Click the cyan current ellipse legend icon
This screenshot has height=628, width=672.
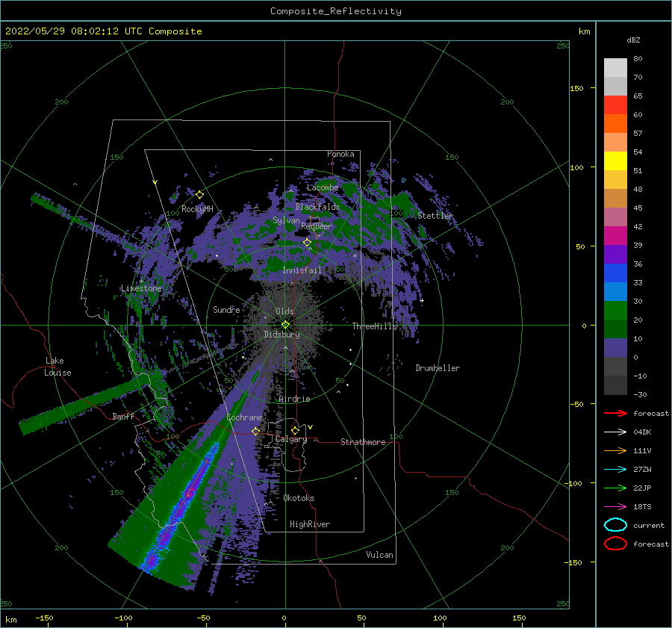point(615,525)
